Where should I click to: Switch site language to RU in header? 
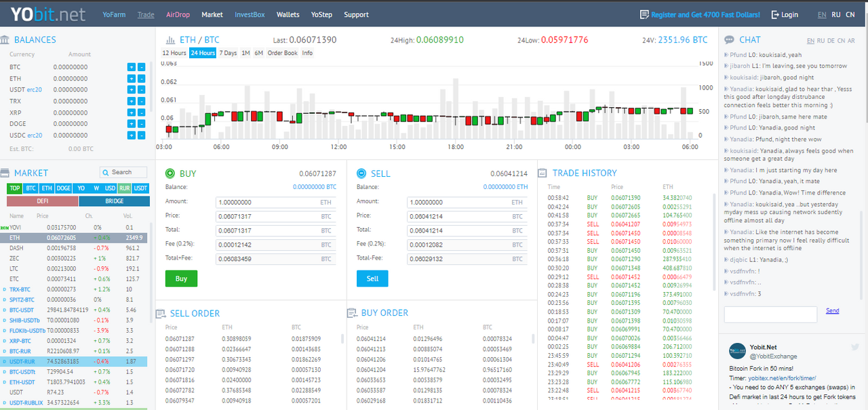click(x=836, y=14)
